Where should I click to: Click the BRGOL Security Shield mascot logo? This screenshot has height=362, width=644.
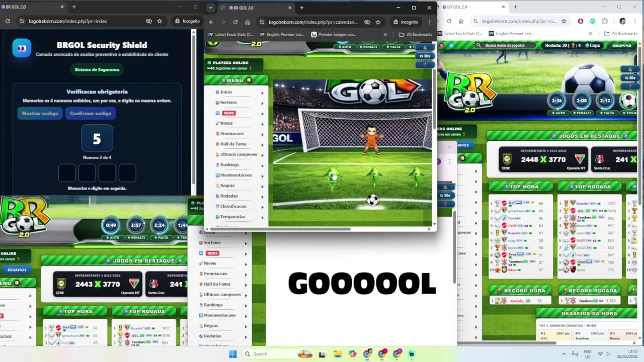[x=22, y=48]
